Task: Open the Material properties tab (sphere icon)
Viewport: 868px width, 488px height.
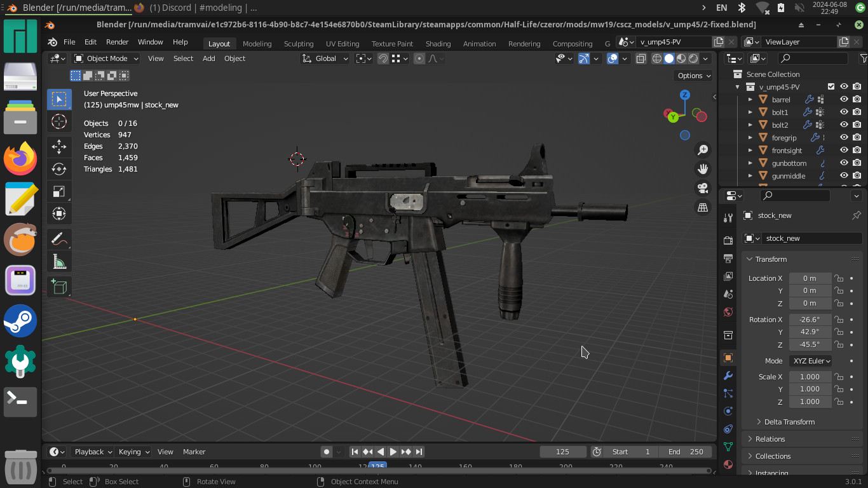Action: 728,464
